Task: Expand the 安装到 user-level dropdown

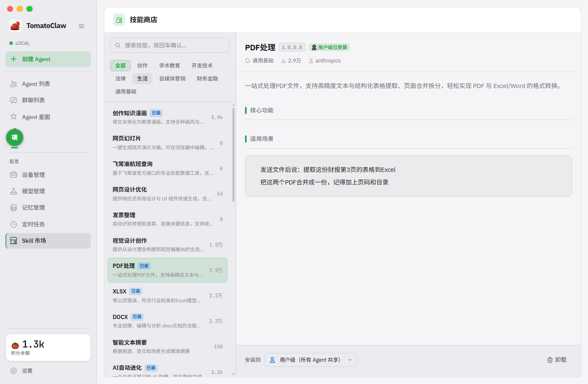Action: click(310, 360)
